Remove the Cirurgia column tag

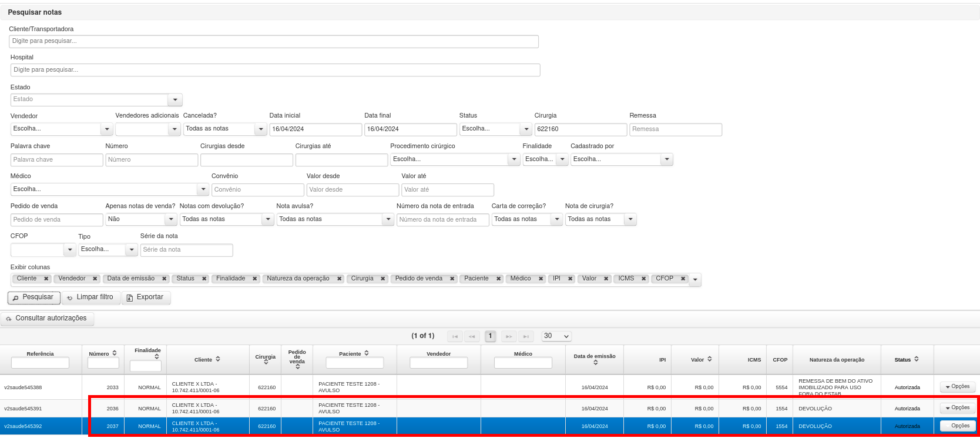tap(383, 279)
